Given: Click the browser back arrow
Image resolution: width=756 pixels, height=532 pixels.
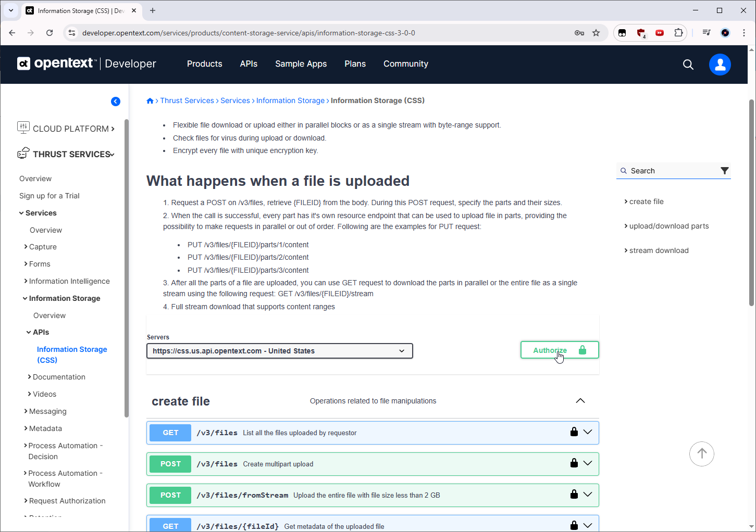Looking at the screenshot, I should coord(12,33).
